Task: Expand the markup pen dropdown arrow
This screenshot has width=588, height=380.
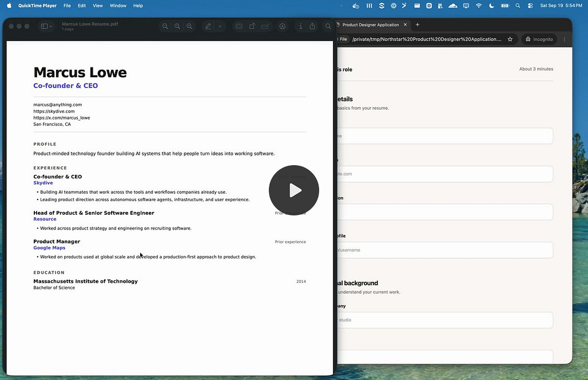Action: coord(220,26)
